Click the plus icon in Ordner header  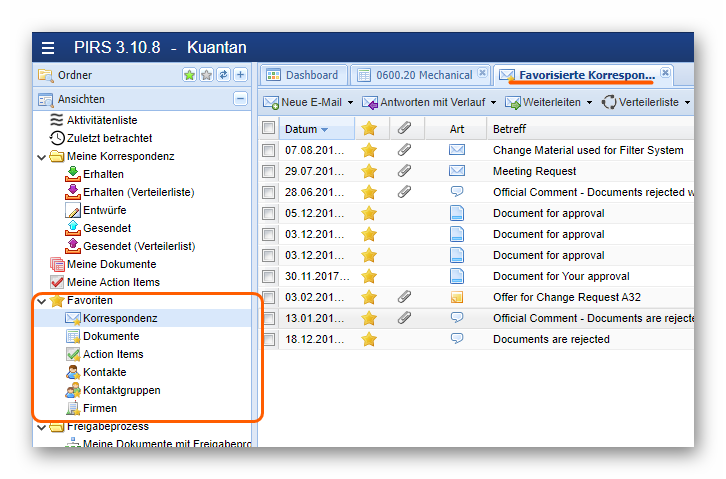click(x=240, y=75)
